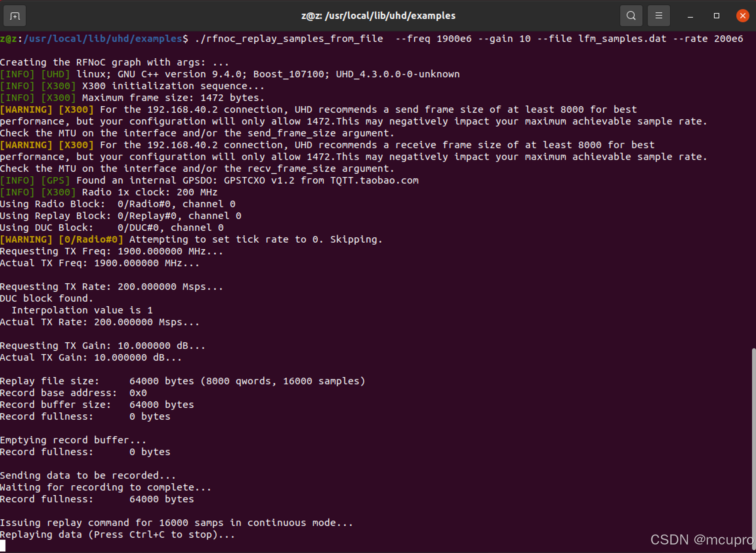The width and height of the screenshot is (756, 553).
Task: Click the orange close window icon
Action: (742, 15)
